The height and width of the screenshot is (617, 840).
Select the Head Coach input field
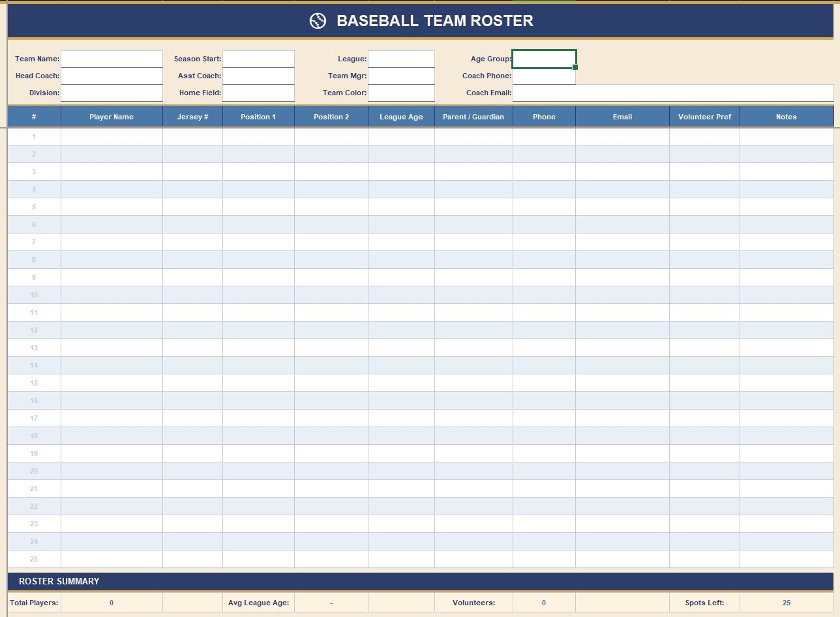(112, 76)
